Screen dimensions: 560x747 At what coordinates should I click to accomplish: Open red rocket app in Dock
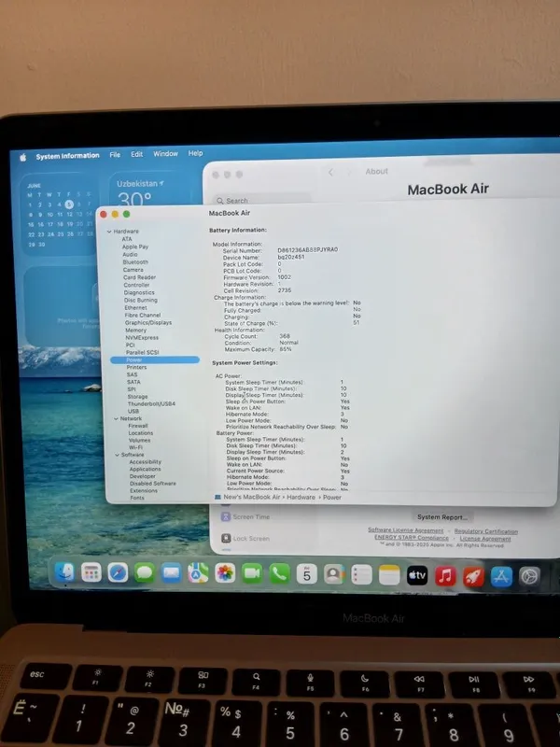473,576
